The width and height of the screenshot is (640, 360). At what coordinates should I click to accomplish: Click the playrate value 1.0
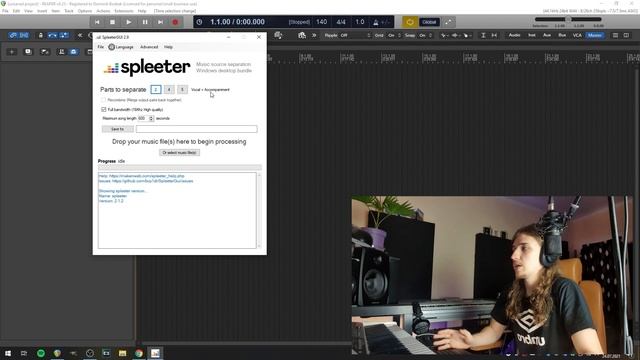pos(360,22)
